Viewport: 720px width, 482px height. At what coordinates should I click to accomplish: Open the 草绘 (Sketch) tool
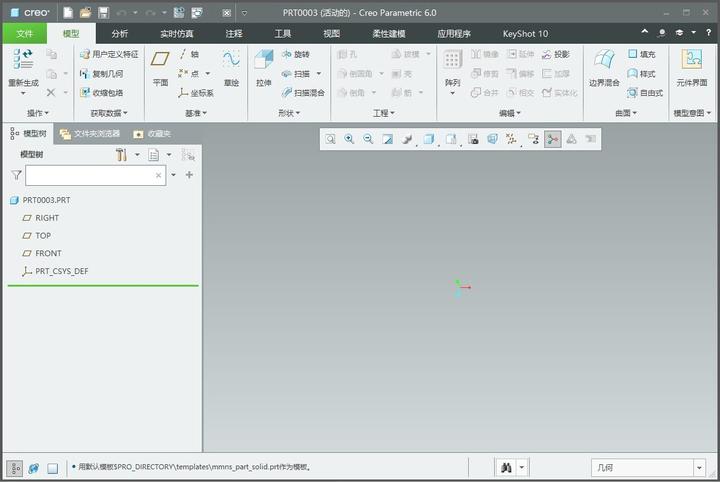[231, 60]
